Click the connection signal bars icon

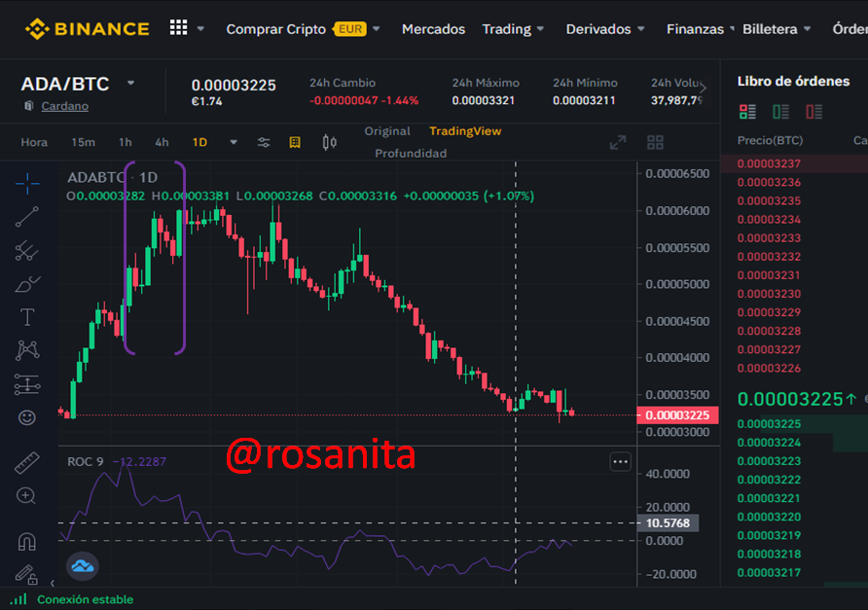(x=18, y=599)
